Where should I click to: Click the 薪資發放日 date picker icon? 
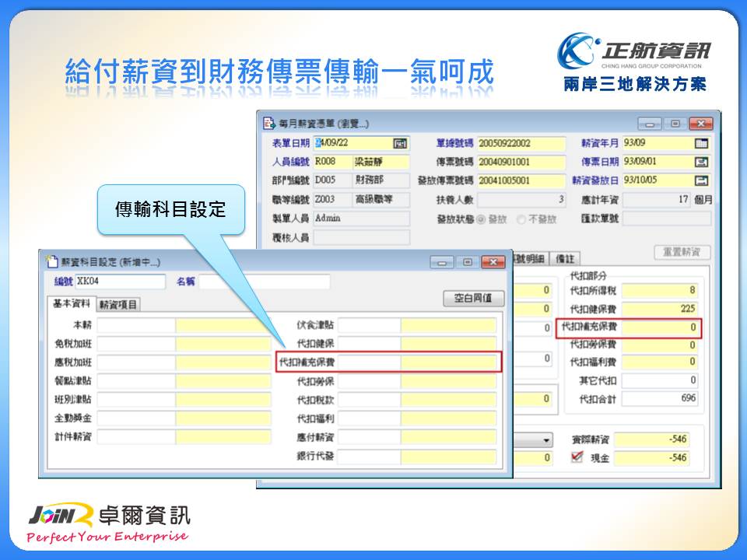click(700, 180)
